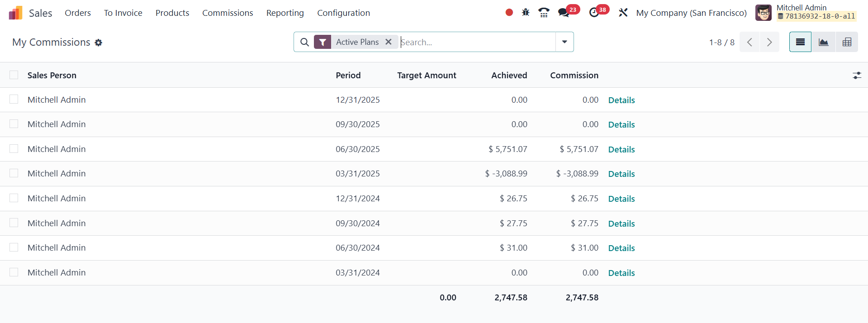Select the 06/30/2025 row checkbox
Viewport: 868px width, 323px height.
pos(14,149)
